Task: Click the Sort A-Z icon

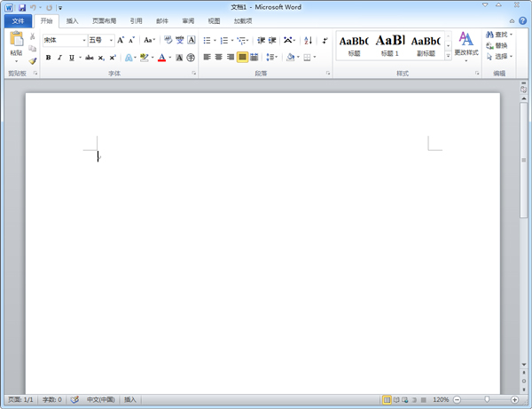Action: click(308, 41)
